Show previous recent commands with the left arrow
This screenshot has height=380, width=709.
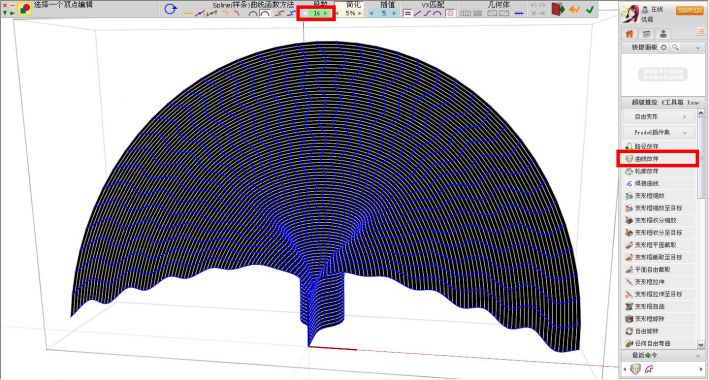click(x=624, y=370)
